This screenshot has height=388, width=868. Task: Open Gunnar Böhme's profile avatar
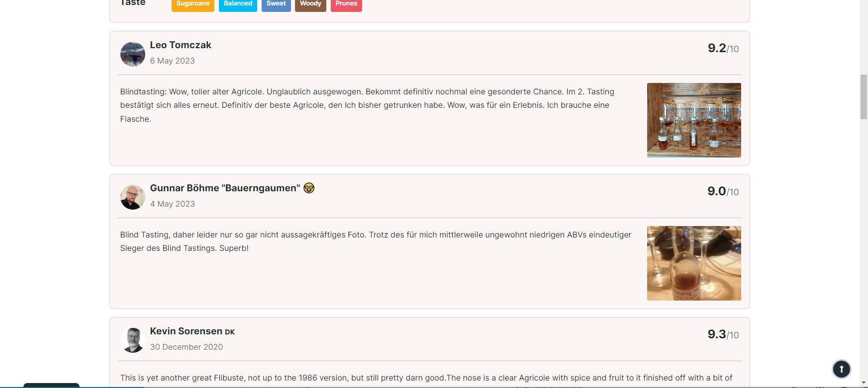[133, 197]
